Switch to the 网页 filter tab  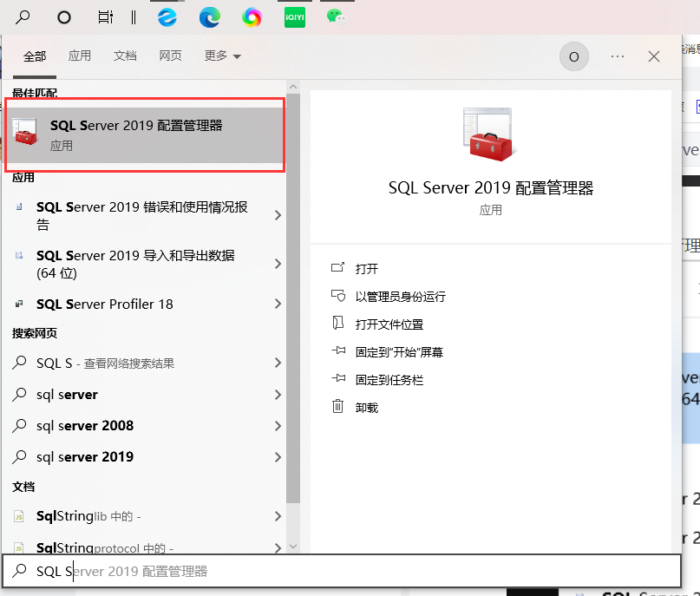tap(171, 56)
